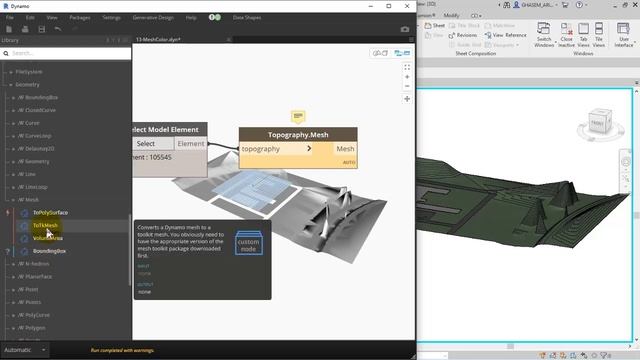Open User Interface dropdown in Revit
640x360 pixels.
624,35
